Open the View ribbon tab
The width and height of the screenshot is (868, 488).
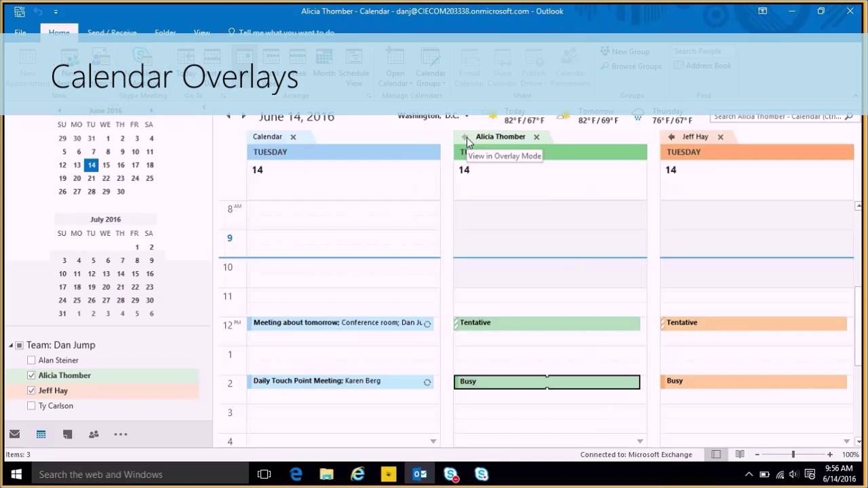point(201,32)
